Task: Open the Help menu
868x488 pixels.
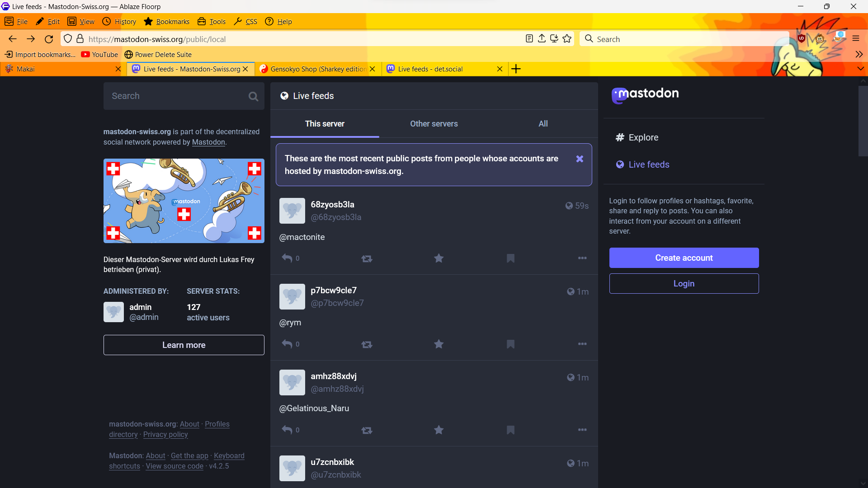Action: [278, 21]
